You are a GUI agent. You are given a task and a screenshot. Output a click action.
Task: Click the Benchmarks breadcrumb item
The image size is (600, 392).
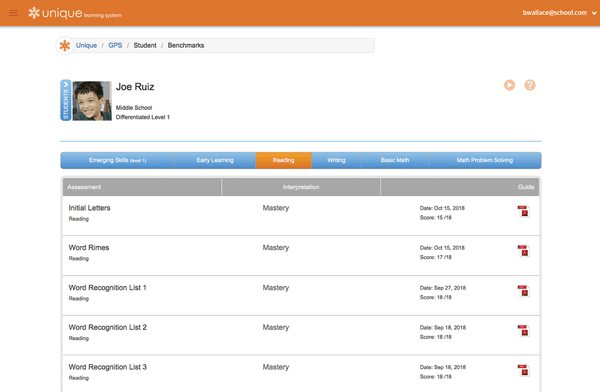click(x=186, y=45)
